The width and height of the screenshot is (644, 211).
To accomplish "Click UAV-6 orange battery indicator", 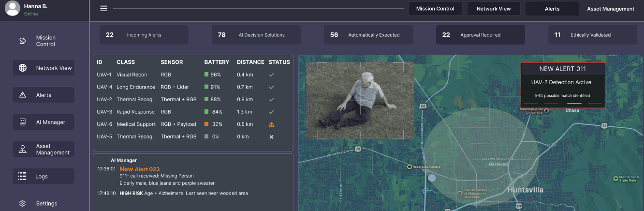I will click(x=206, y=124).
